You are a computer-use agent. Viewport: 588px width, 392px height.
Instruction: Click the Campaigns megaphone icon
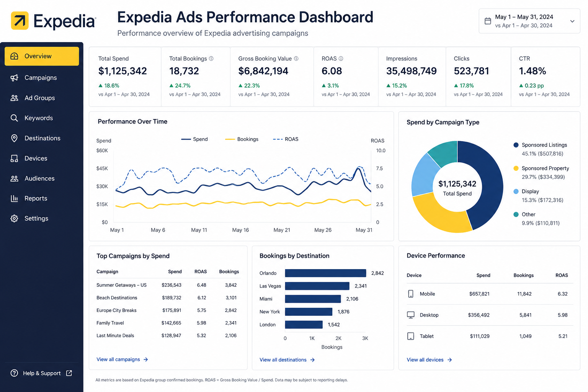click(x=14, y=78)
